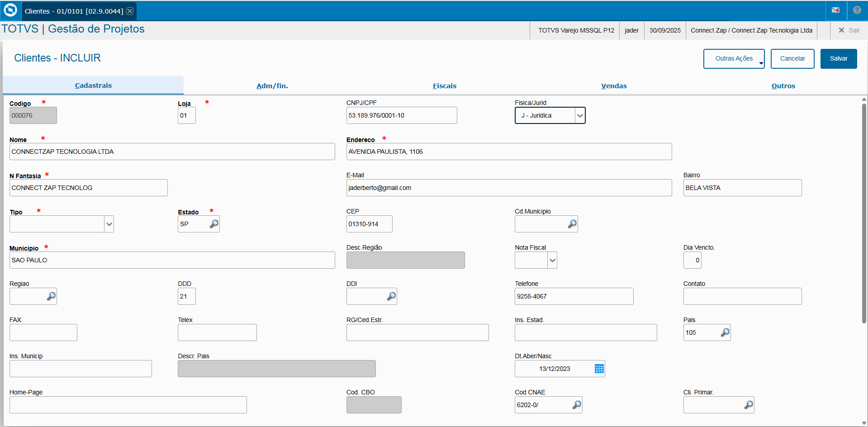Screen dimensions: 868x427
Task: Open the help question mark icon
Action: point(857,10)
